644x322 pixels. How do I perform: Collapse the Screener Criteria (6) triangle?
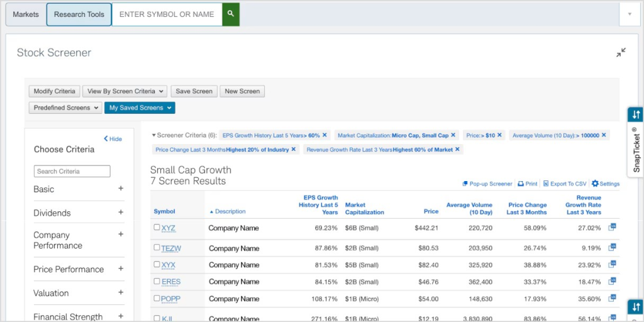(154, 135)
